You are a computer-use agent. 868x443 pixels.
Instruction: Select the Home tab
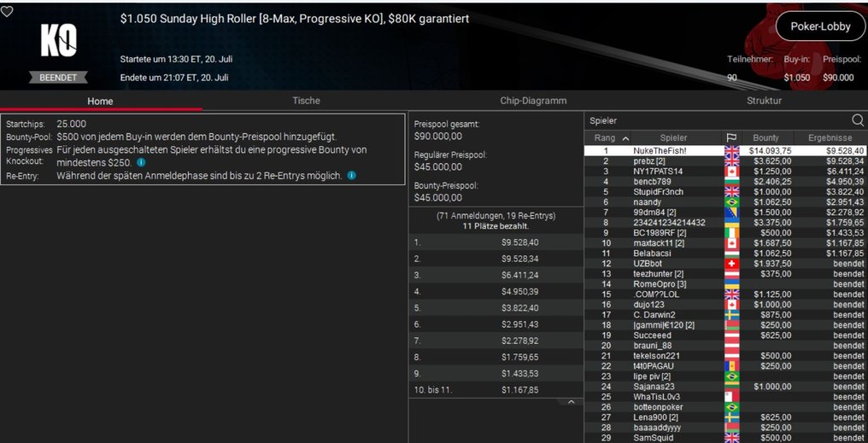[x=100, y=101]
